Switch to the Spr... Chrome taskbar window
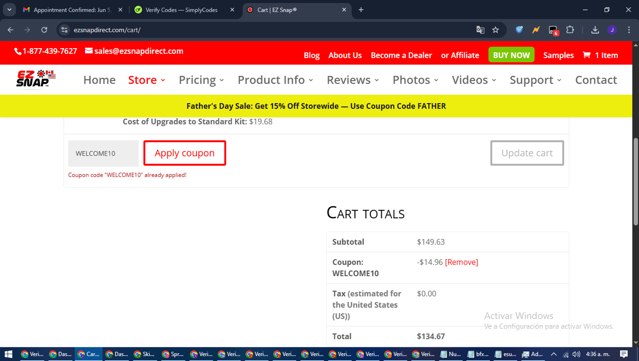 172,354
